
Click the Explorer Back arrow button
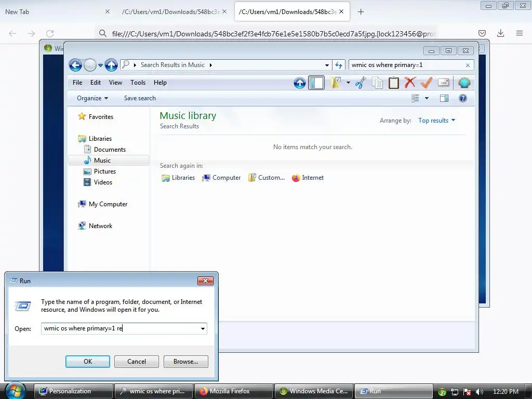click(x=75, y=65)
